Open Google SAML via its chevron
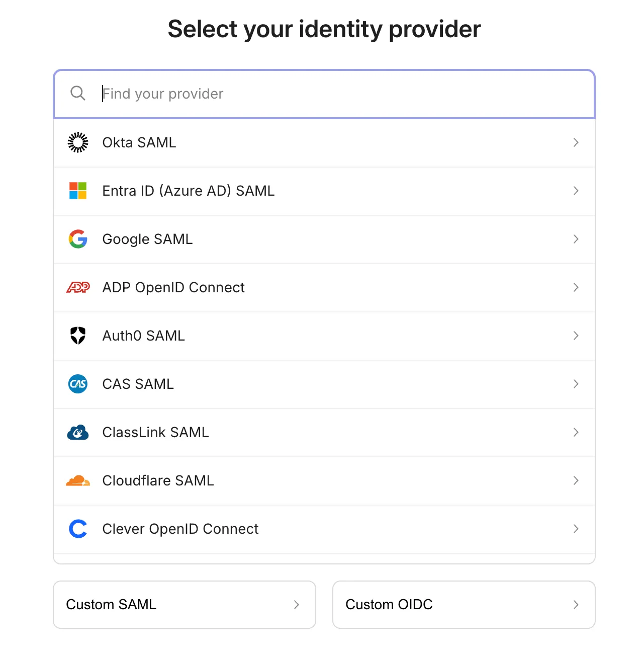644x656 pixels. [x=576, y=239]
